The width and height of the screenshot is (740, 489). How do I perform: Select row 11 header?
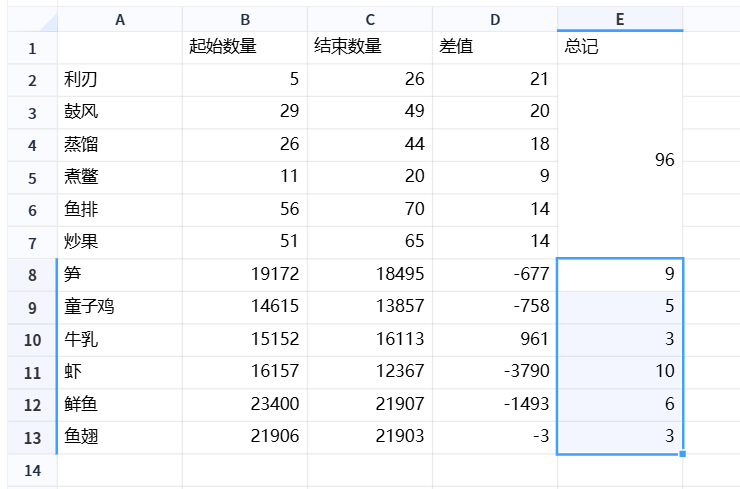(x=33, y=372)
